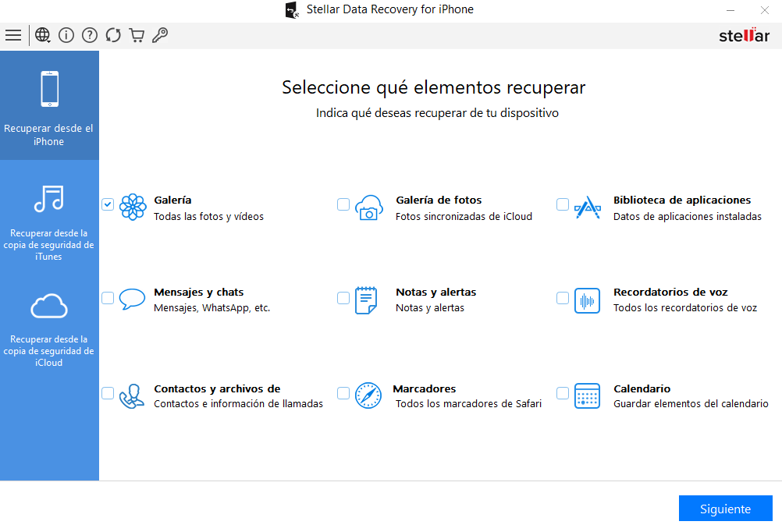Click the update refresh icon
Viewport: 782px width, 532px height.
point(113,35)
